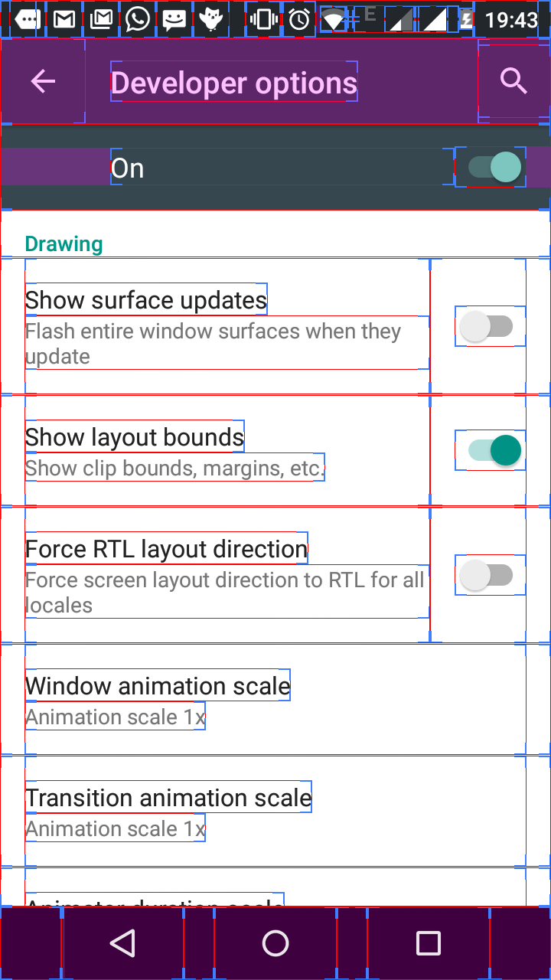Tap the Android back navigation triangle
This screenshot has width=551, height=980.
click(122, 943)
